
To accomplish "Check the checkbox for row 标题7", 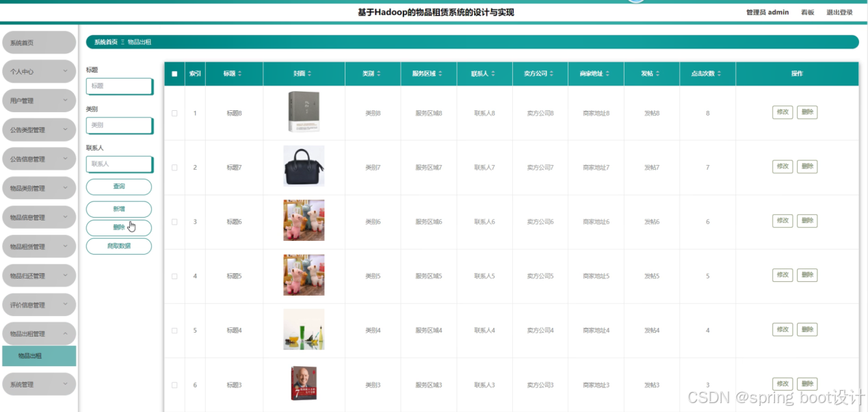I will pos(174,167).
